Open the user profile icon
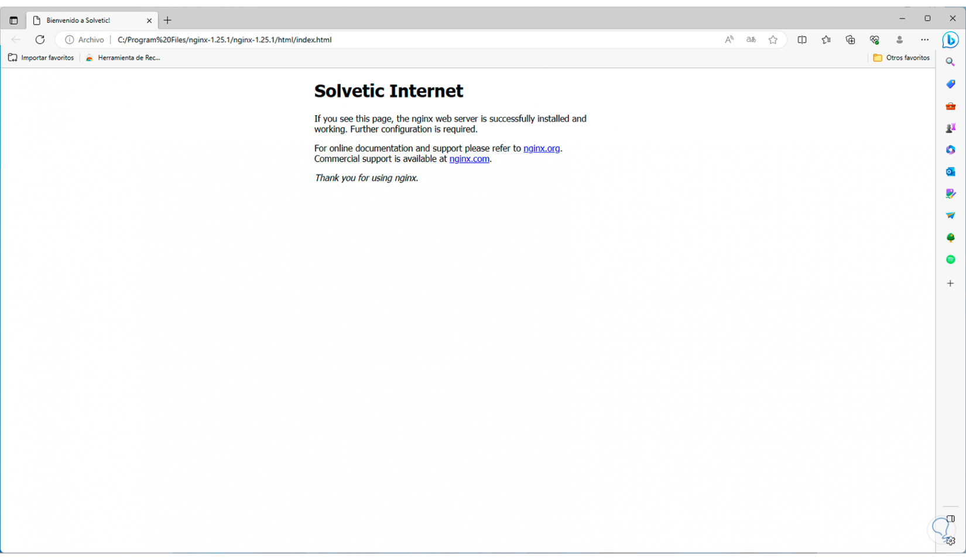This screenshot has width=966, height=560. point(899,40)
